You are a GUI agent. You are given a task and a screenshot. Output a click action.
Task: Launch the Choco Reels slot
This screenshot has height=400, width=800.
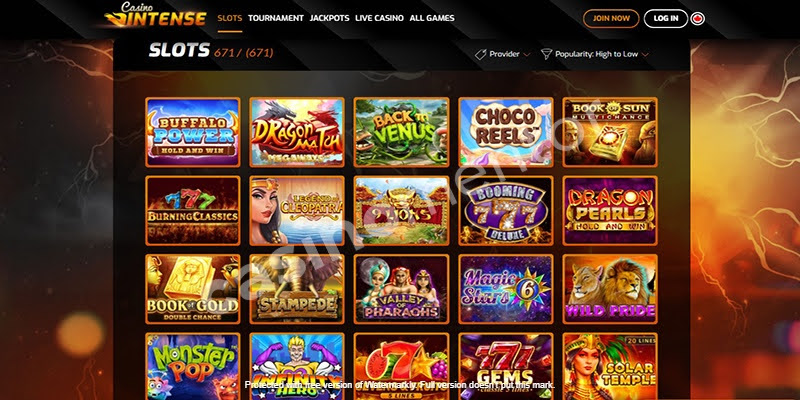pos(506,132)
